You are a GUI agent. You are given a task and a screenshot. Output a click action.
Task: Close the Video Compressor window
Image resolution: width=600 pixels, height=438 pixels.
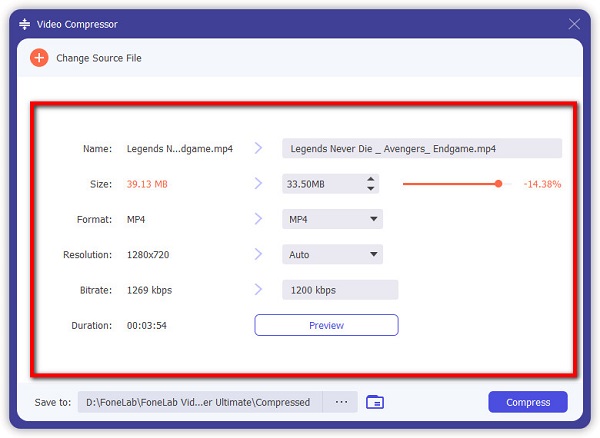pyautogui.click(x=574, y=24)
